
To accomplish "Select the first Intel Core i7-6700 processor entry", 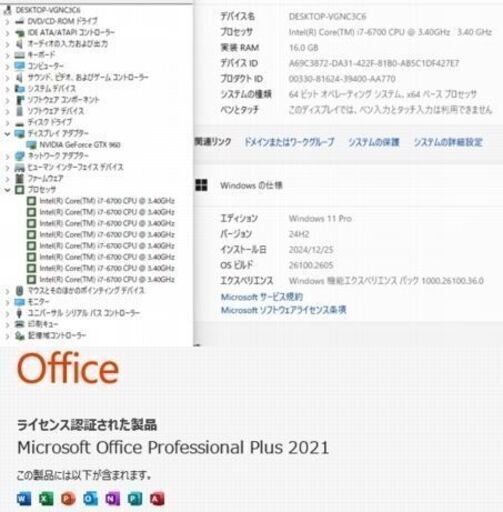I will pyautogui.click(x=107, y=201).
